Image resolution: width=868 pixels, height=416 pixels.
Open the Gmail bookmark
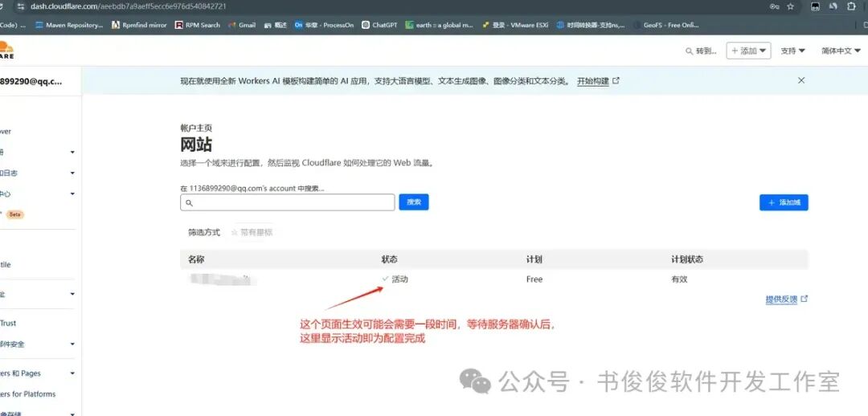click(x=241, y=25)
